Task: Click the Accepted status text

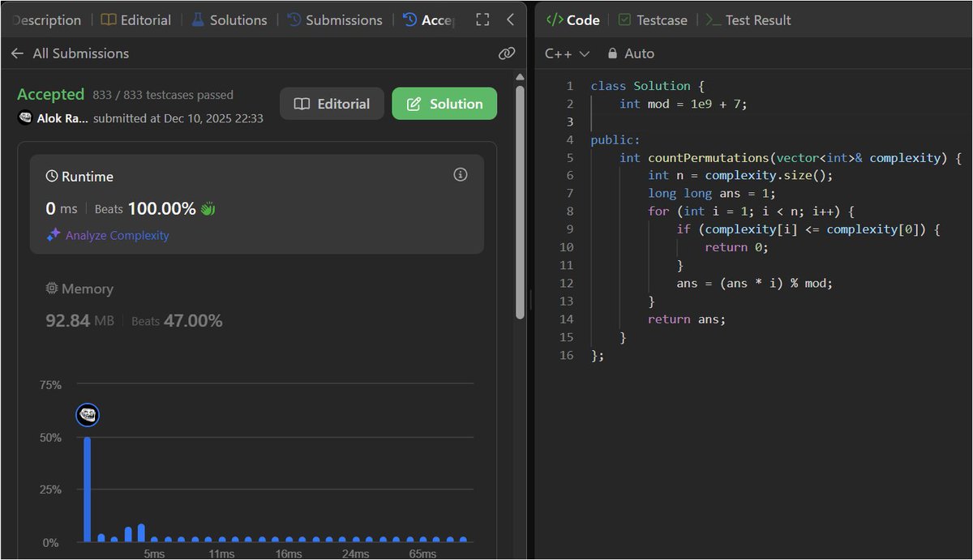Action: pos(50,95)
